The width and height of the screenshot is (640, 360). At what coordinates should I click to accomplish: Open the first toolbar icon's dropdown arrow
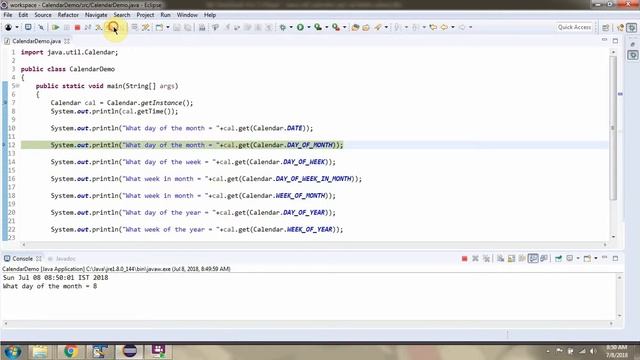[17, 27]
